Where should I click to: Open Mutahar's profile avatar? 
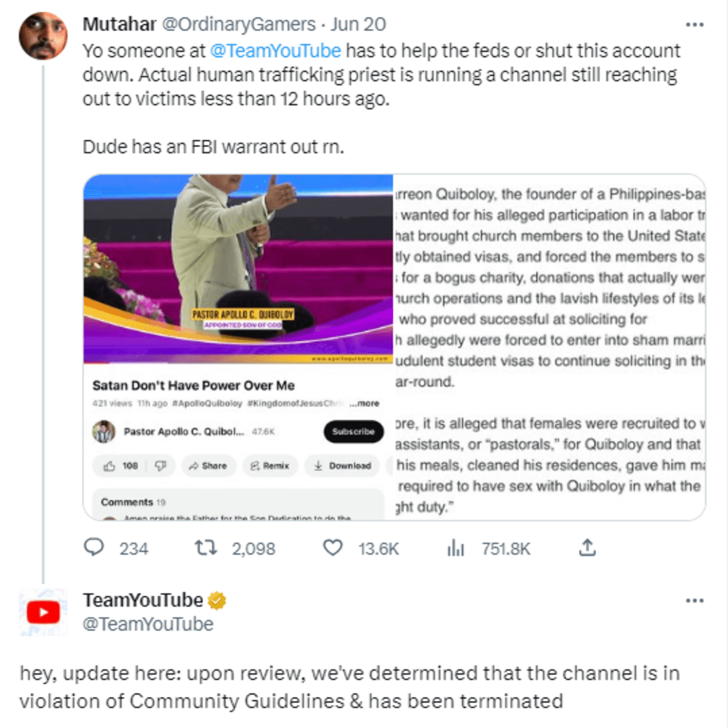tap(43, 36)
